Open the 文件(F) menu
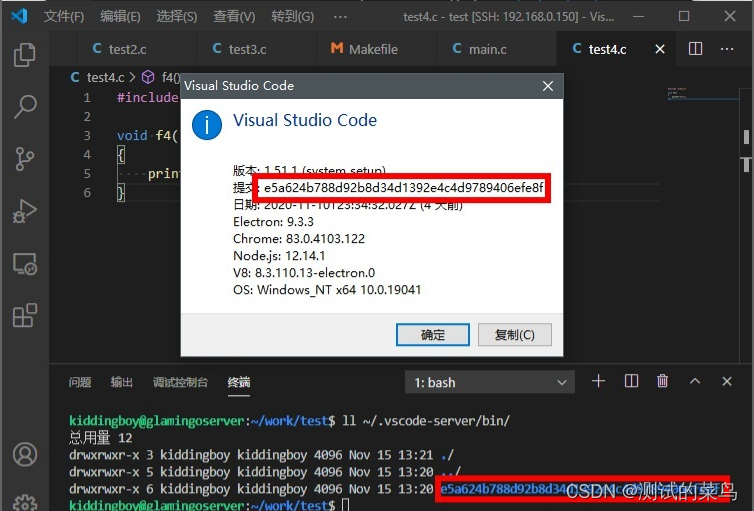This screenshot has height=511, width=754. click(x=63, y=16)
